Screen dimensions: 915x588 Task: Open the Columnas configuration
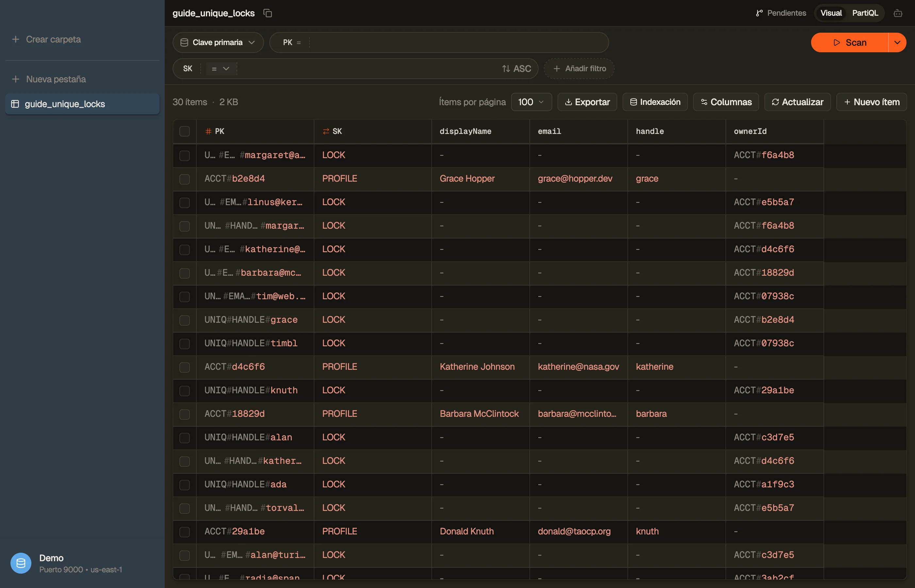(726, 102)
